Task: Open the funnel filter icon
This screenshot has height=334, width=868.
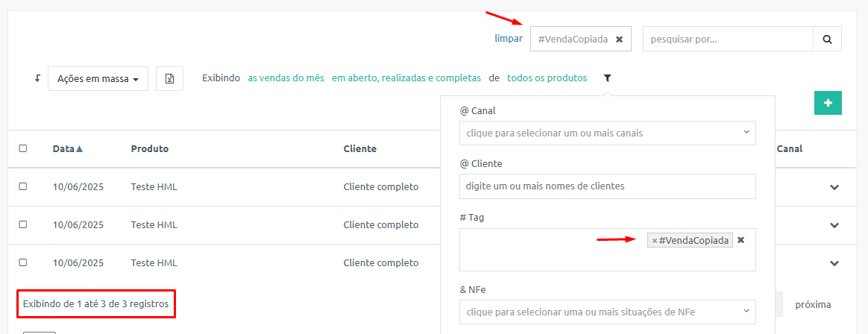Action: tap(607, 78)
